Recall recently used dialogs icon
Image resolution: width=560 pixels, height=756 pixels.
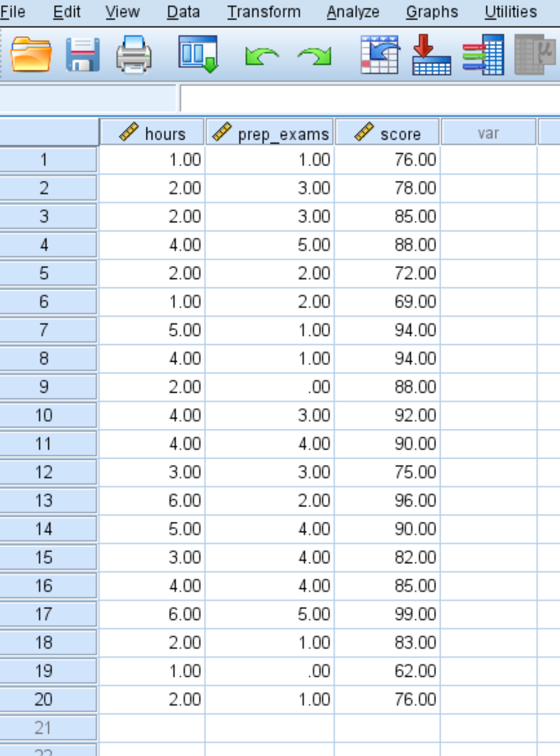pyautogui.click(x=198, y=55)
